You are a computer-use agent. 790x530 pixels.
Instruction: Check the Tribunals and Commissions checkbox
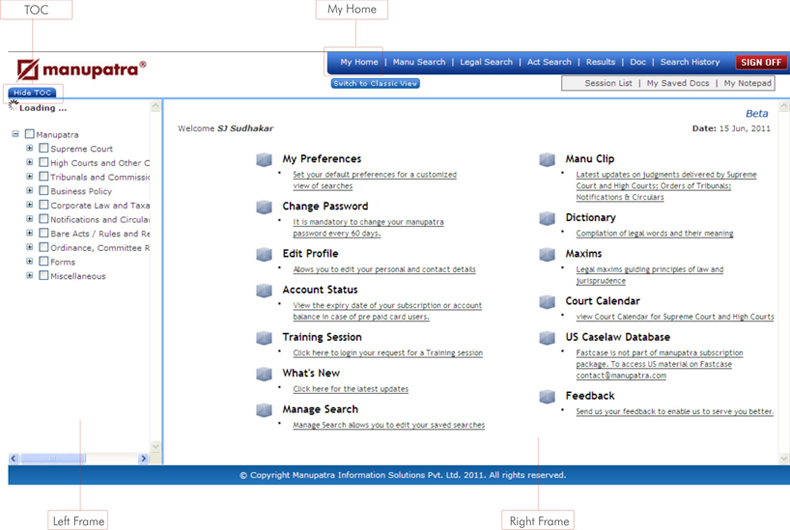44,176
